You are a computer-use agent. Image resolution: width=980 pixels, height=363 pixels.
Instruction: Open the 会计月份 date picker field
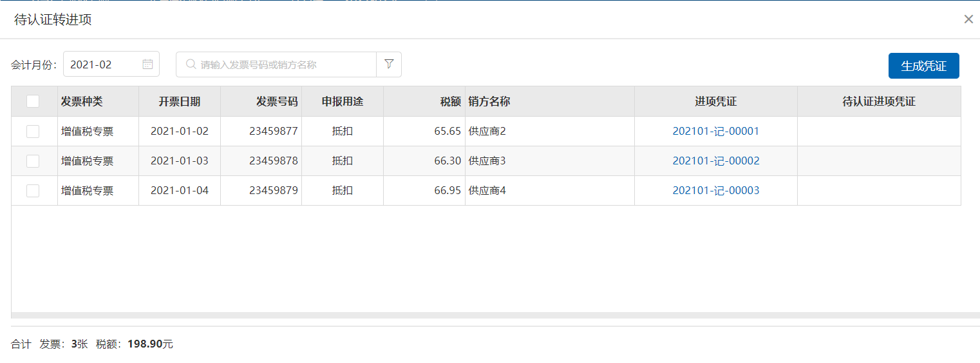103,64
